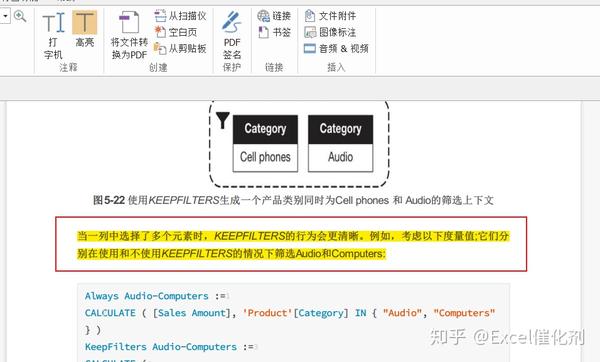Image resolution: width=600 pixels, height=362 pixels.
Task: Click the file attachment paperclip icon
Action: (x=310, y=16)
